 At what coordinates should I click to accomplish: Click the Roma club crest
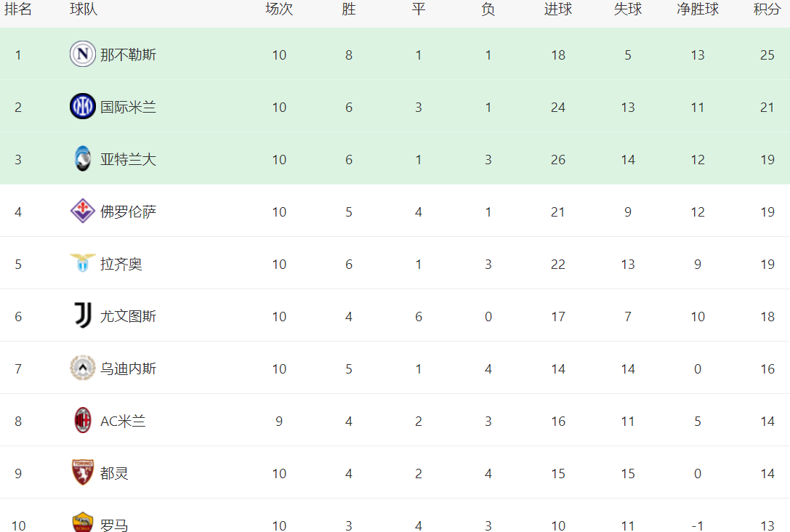click(x=83, y=523)
